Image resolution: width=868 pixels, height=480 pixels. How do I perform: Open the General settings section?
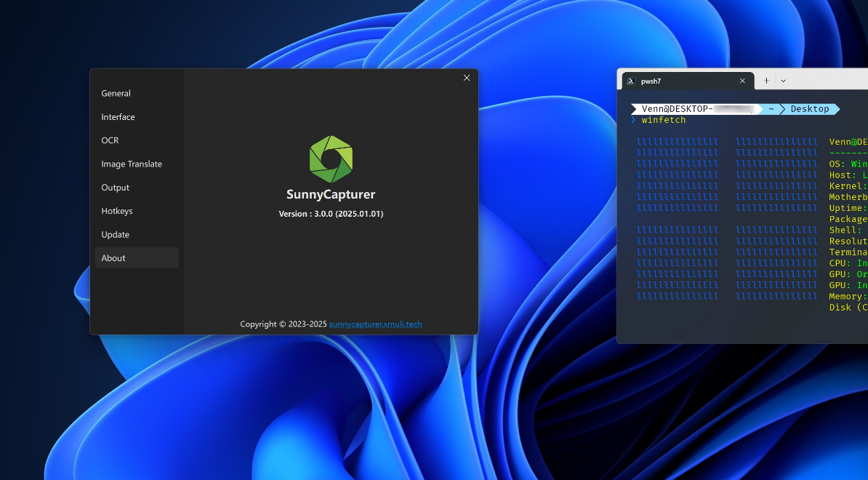[116, 94]
